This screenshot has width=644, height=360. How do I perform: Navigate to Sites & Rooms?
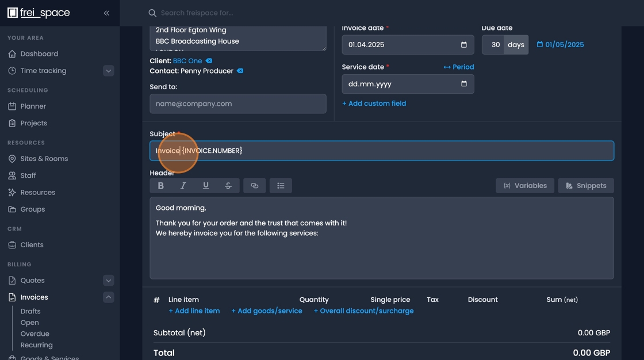pos(43,158)
